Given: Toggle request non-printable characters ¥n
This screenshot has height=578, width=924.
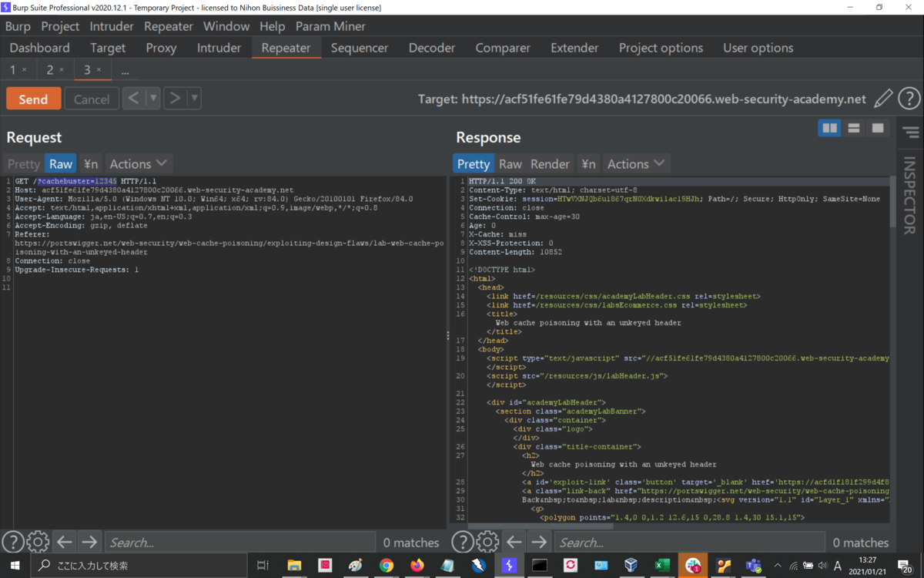Looking at the screenshot, I should (91, 163).
